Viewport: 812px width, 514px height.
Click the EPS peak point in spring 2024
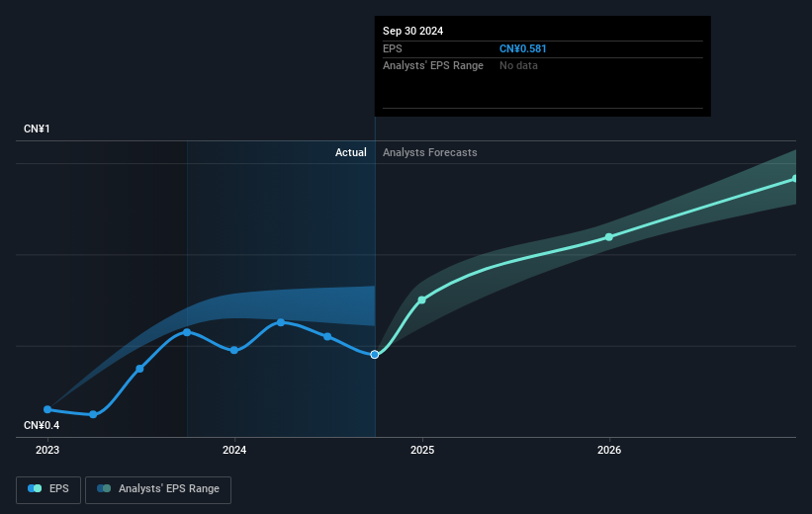pyautogui.click(x=281, y=322)
